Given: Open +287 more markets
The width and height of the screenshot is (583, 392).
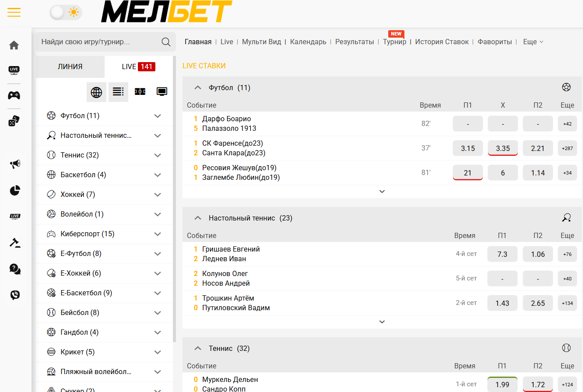Looking at the screenshot, I should click(567, 148).
